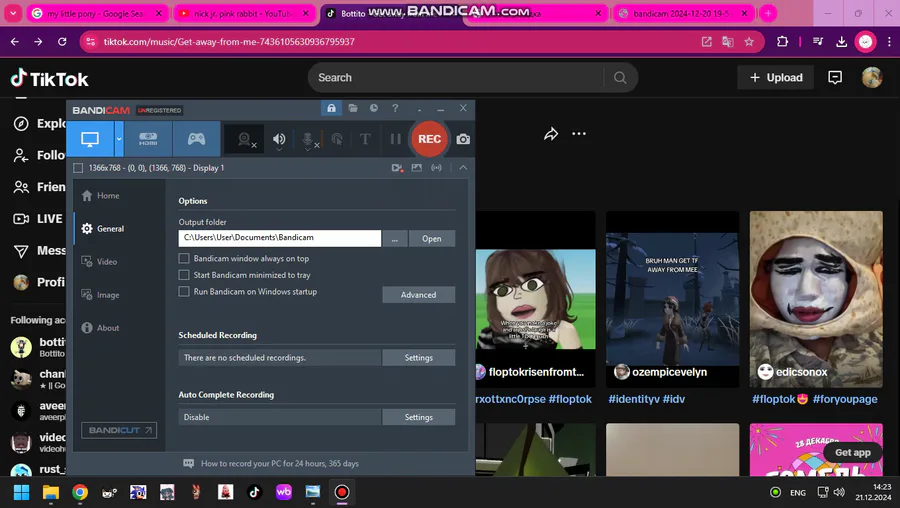Click the output folder path field
900x508 pixels.
(x=280, y=238)
